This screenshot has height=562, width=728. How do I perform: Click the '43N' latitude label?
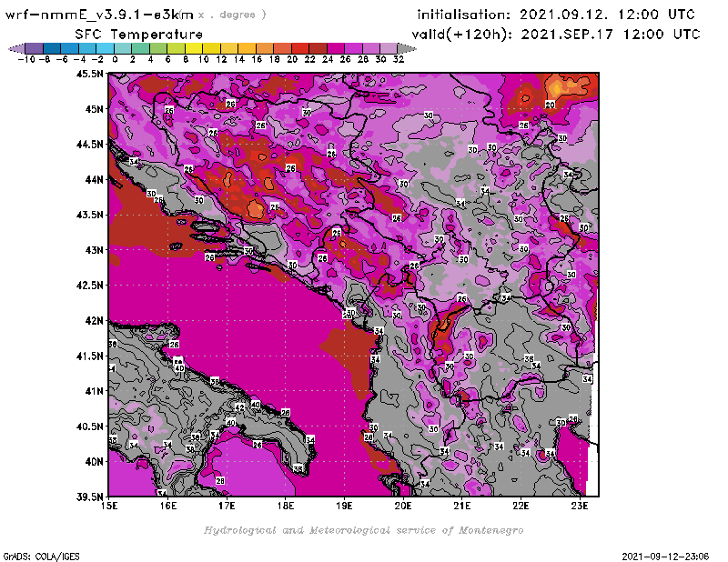[x=94, y=250]
